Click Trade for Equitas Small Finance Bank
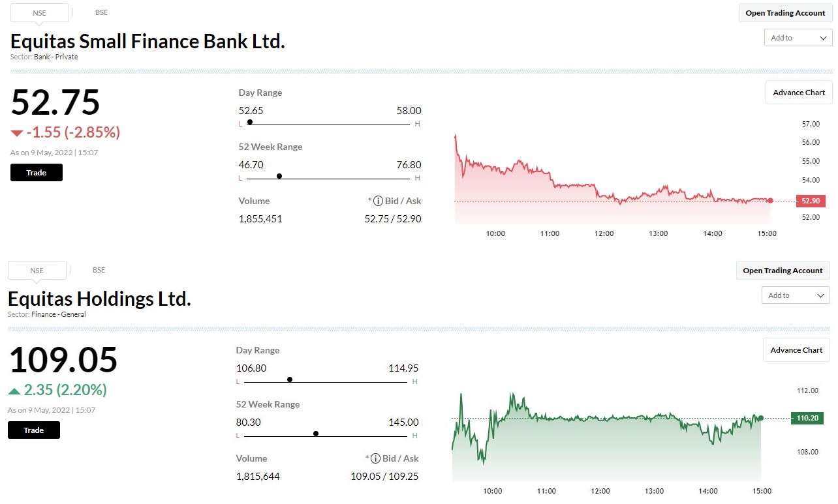838x504 pixels. pos(36,172)
